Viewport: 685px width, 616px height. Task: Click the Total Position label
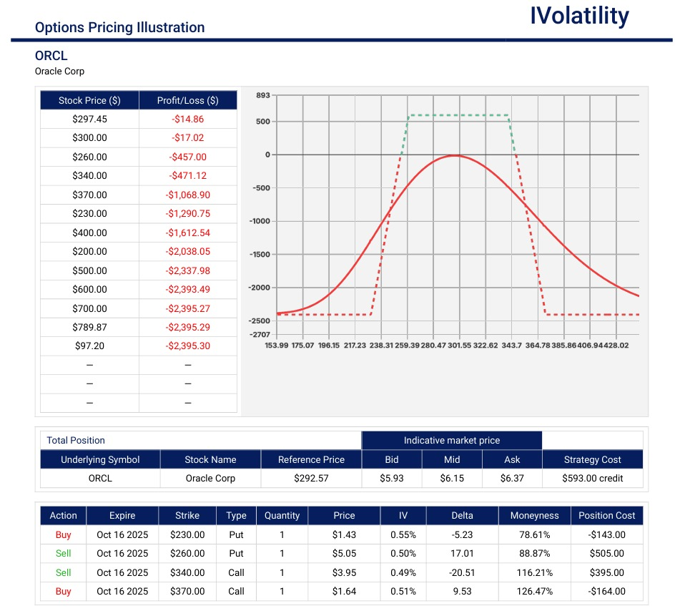point(76,441)
